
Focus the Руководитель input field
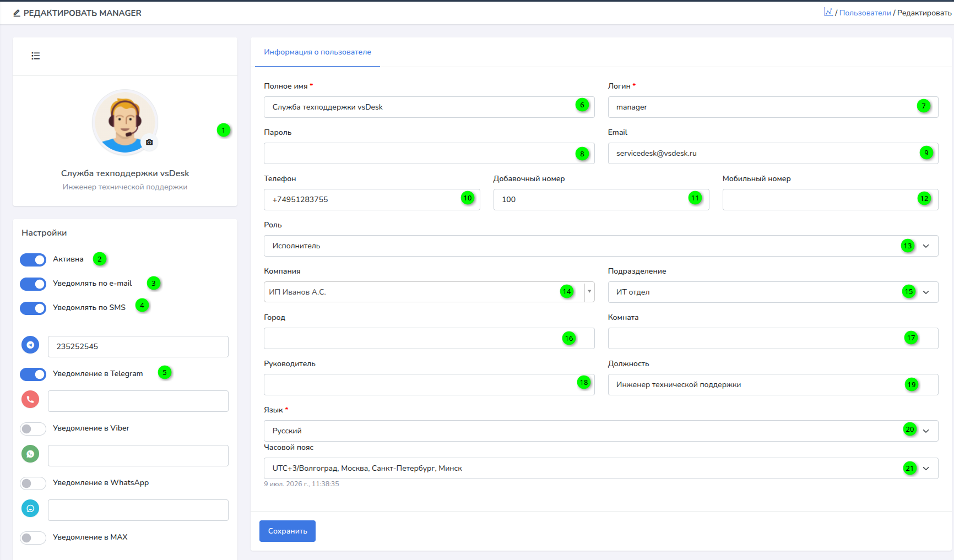tap(429, 385)
